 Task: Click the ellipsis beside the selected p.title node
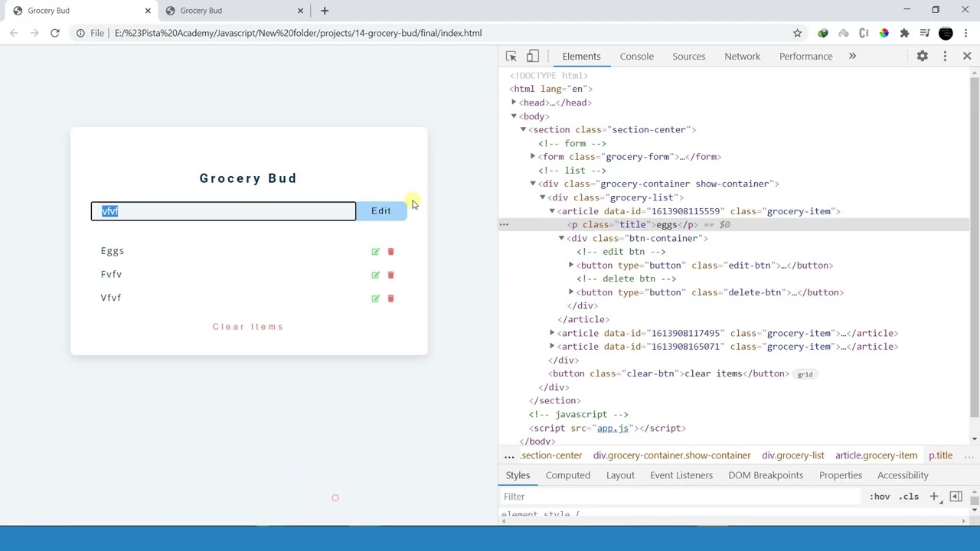coord(504,225)
